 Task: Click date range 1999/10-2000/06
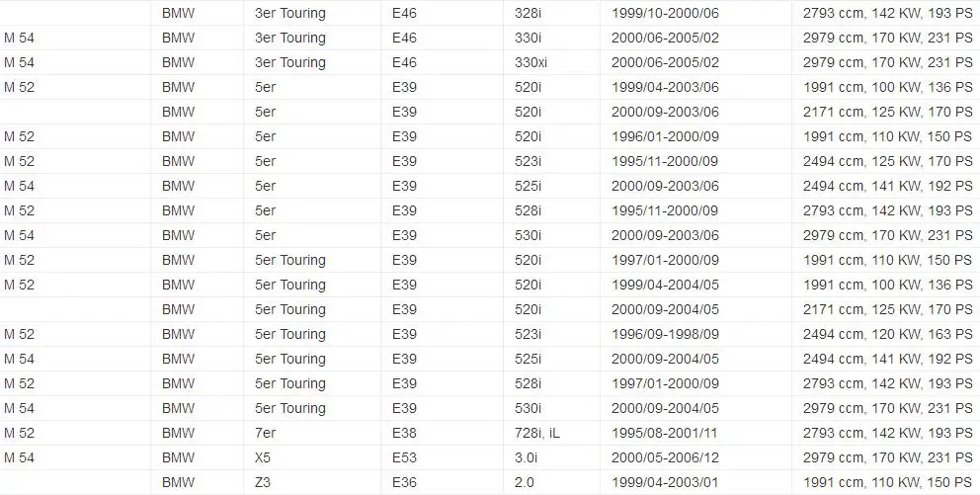tap(665, 13)
